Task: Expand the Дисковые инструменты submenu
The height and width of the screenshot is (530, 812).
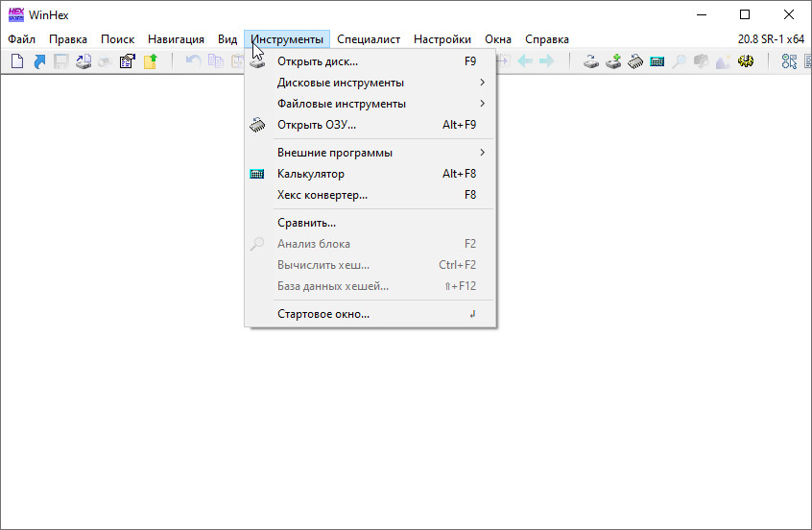Action: [370, 83]
